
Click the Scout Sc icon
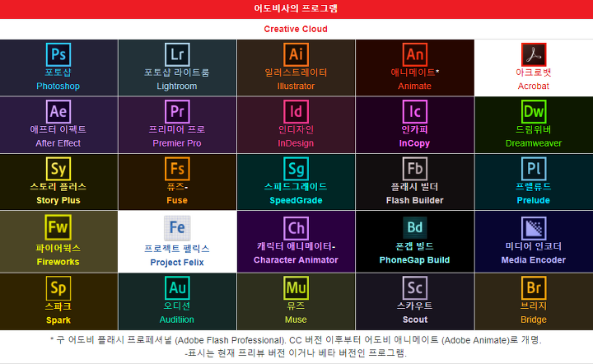click(414, 288)
